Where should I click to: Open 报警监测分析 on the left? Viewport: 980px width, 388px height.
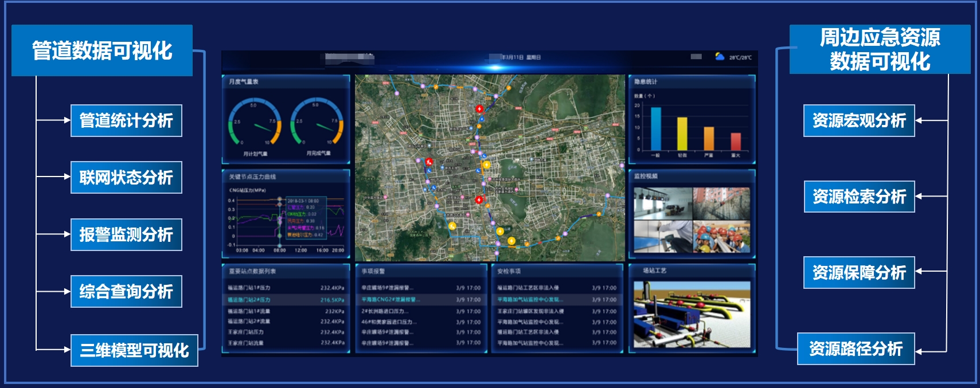pyautogui.click(x=126, y=234)
